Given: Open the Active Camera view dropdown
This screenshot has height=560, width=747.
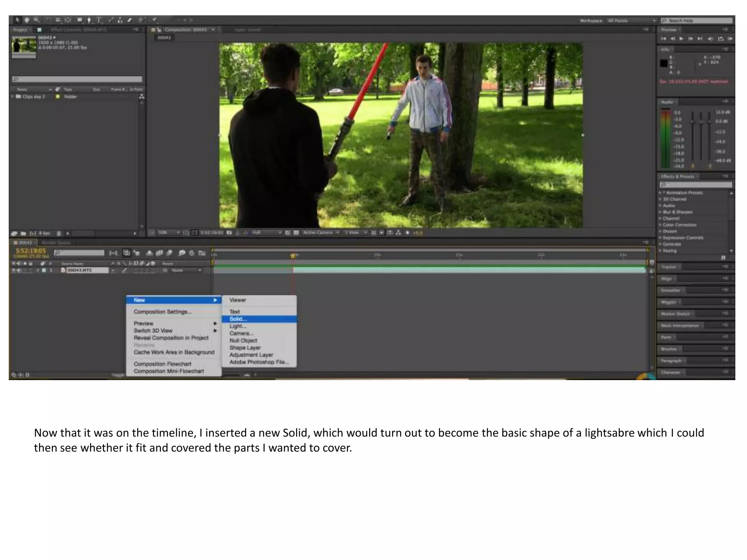Looking at the screenshot, I should (321, 233).
